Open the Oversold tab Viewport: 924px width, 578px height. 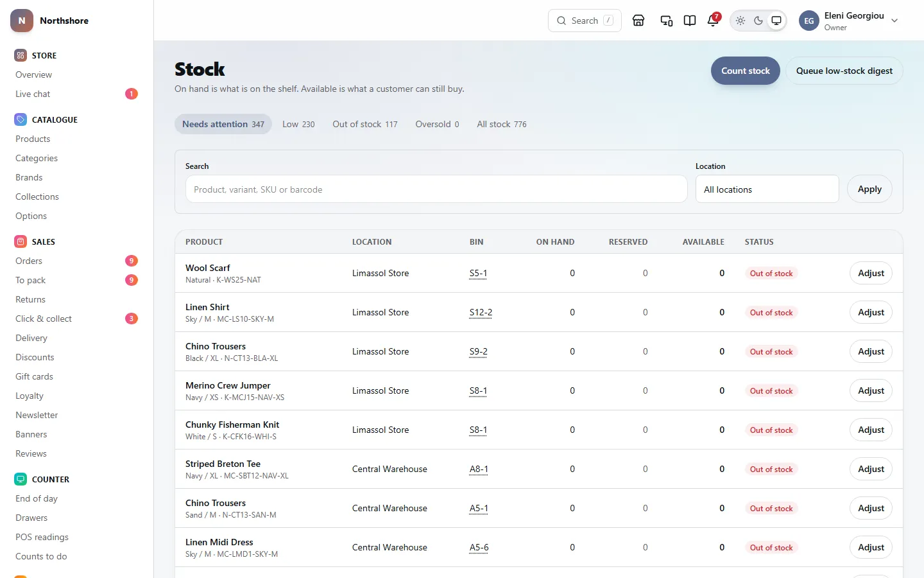coord(437,124)
